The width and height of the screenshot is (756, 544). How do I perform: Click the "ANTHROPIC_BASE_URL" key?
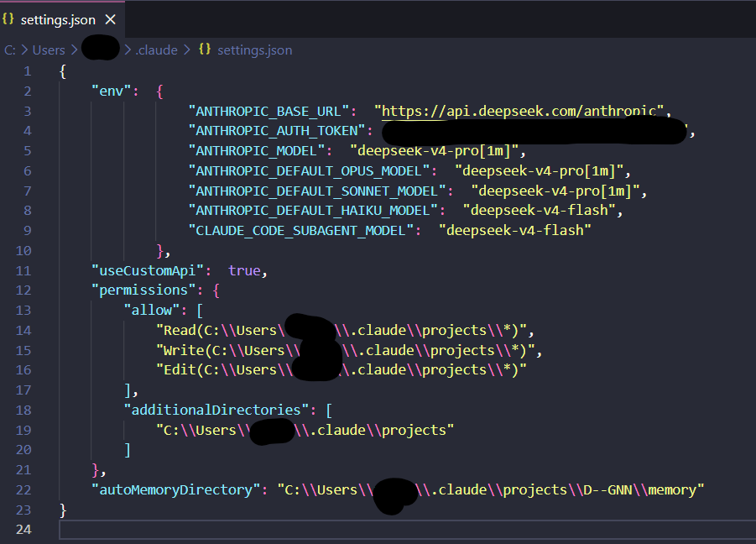coord(269,112)
